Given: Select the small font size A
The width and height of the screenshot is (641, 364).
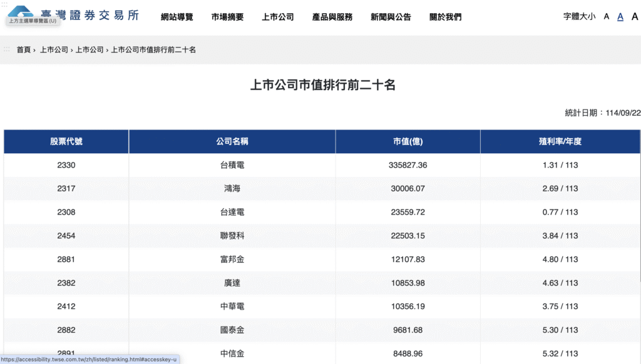Looking at the screenshot, I should point(605,16).
